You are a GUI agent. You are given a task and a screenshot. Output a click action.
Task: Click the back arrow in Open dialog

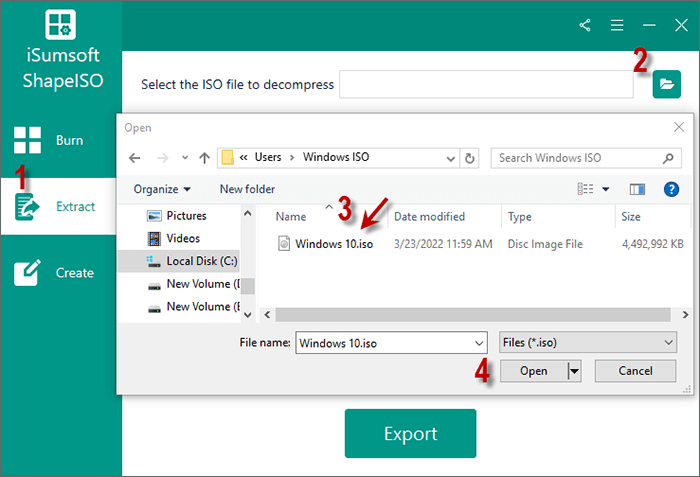click(136, 158)
